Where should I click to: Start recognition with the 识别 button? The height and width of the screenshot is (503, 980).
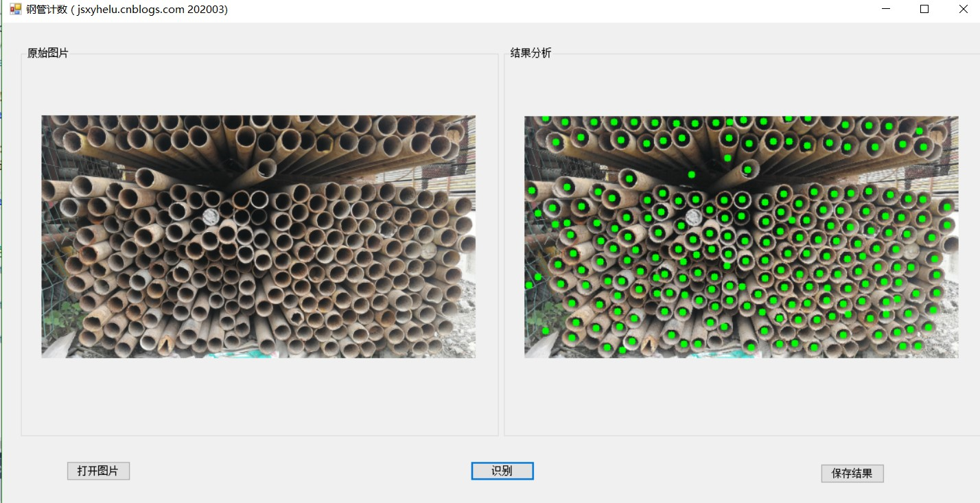[502, 471]
